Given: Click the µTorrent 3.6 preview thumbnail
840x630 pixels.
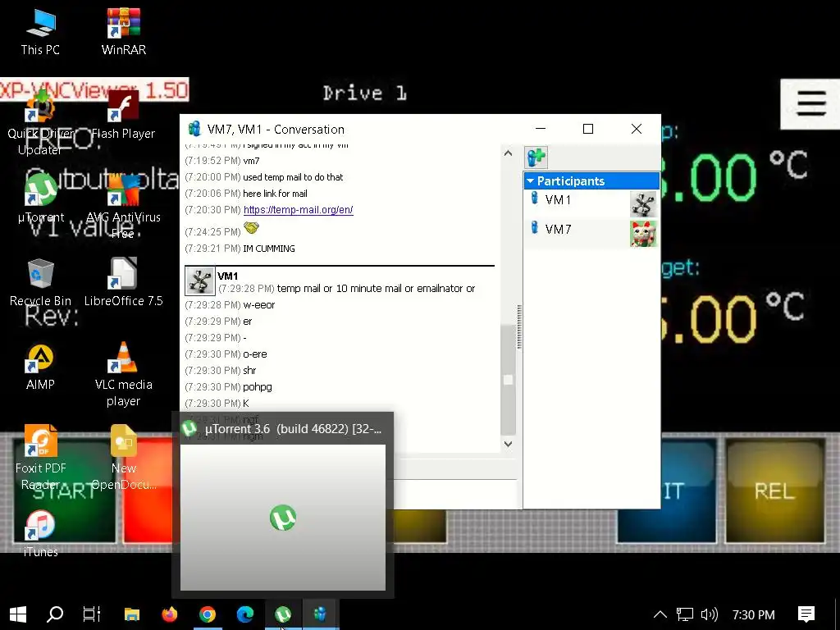Looking at the screenshot, I should pos(283,517).
